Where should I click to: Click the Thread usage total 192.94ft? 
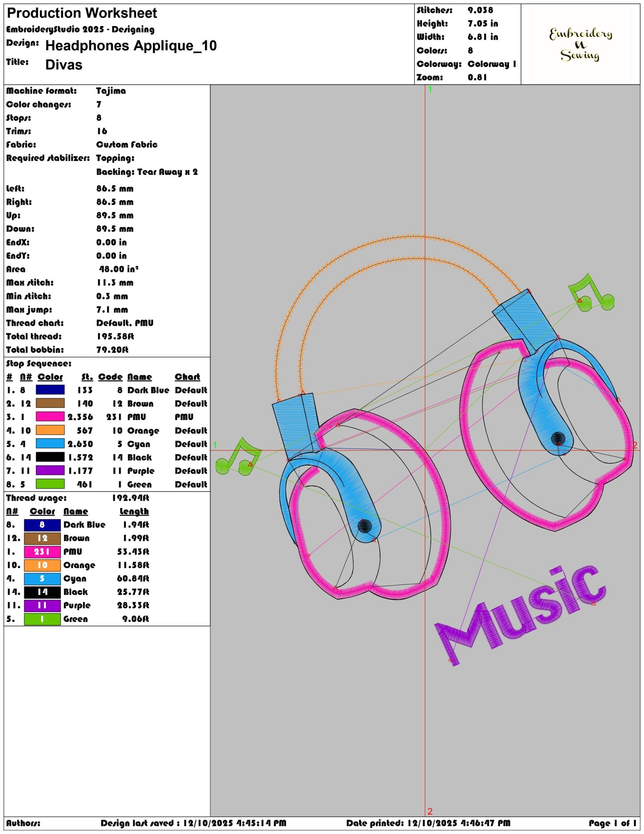[x=131, y=497]
